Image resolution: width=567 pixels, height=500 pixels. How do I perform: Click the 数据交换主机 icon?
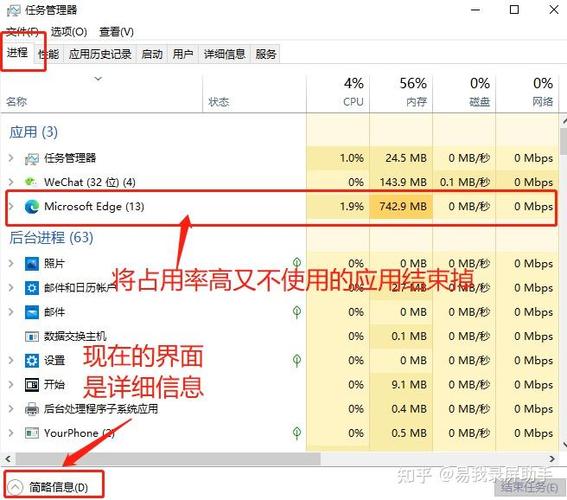(x=32, y=337)
